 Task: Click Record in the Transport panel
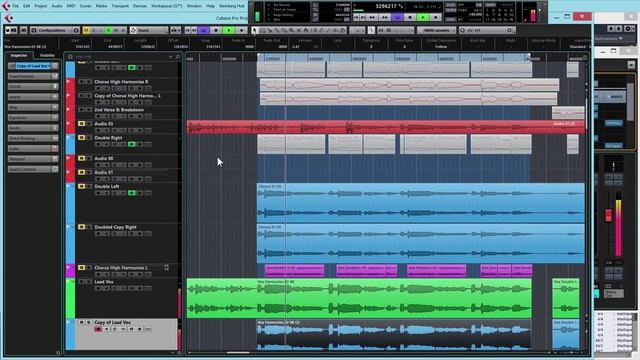(x=436, y=17)
